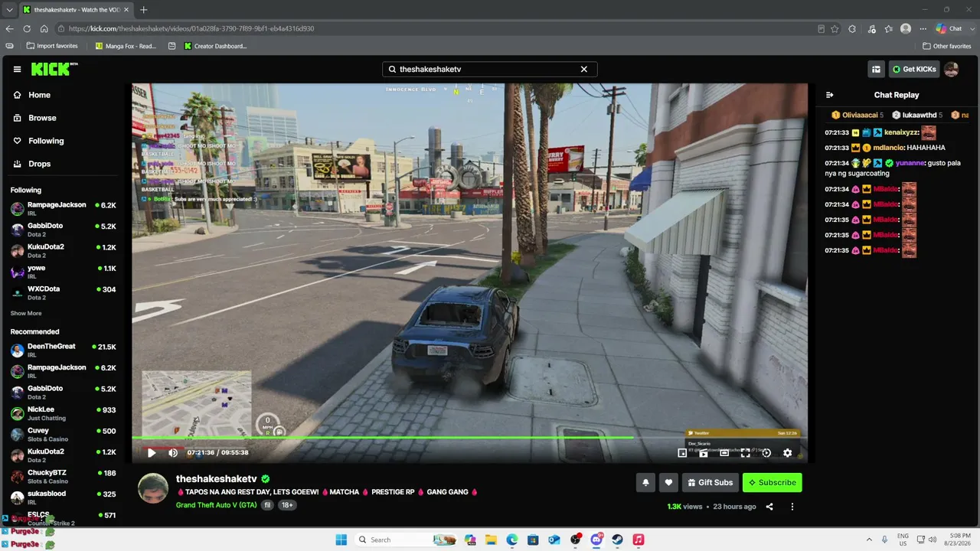Viewport: 980px width, 551px height.
Task: Open the playback speed control
Action: [766, 453]
